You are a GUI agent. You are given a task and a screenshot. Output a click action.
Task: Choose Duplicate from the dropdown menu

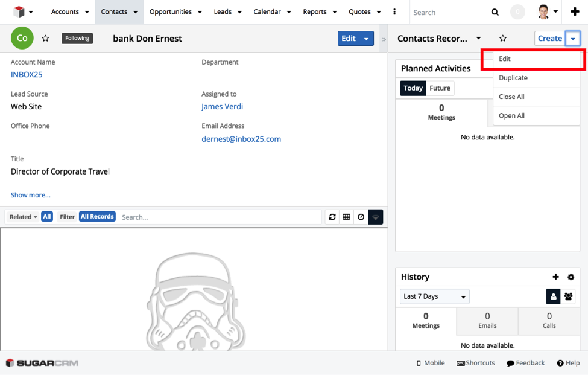pos(536,78)
